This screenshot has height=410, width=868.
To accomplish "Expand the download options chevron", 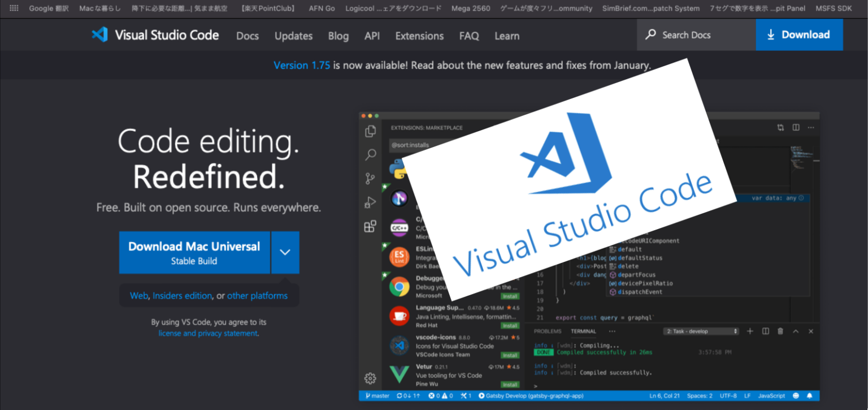I will pyautogui.click(x=285, y=252).
